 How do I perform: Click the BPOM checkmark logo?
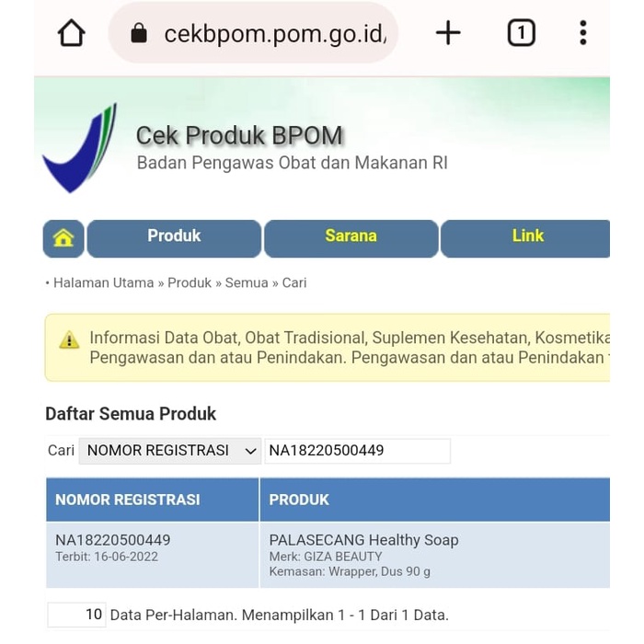coord(79,148)
